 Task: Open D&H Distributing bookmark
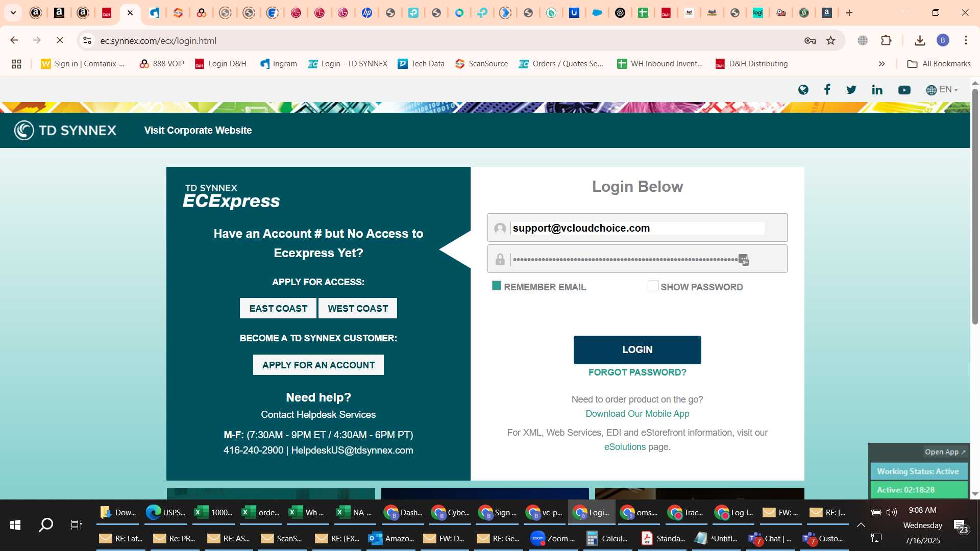coord(751,64)
